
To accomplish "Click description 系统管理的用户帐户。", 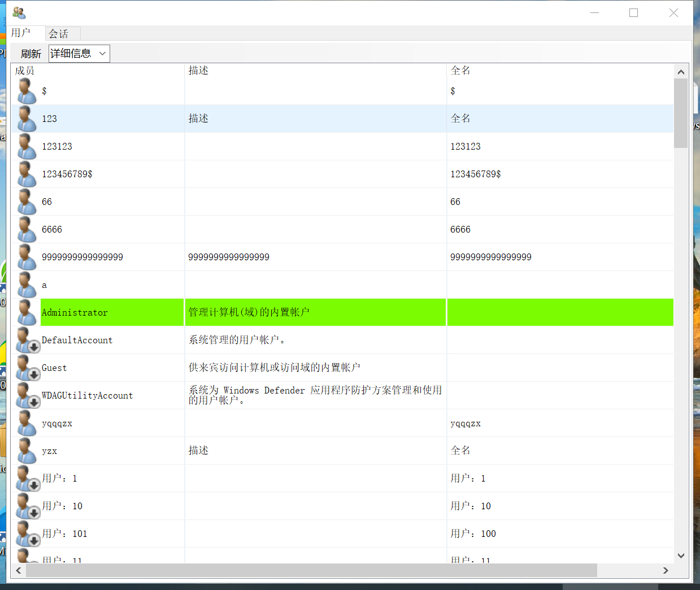I will click(x=237, y=340).
